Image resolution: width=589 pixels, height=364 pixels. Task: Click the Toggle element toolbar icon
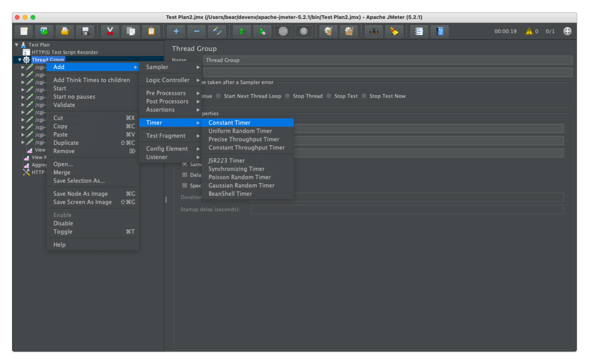click(x=217, y=31)
